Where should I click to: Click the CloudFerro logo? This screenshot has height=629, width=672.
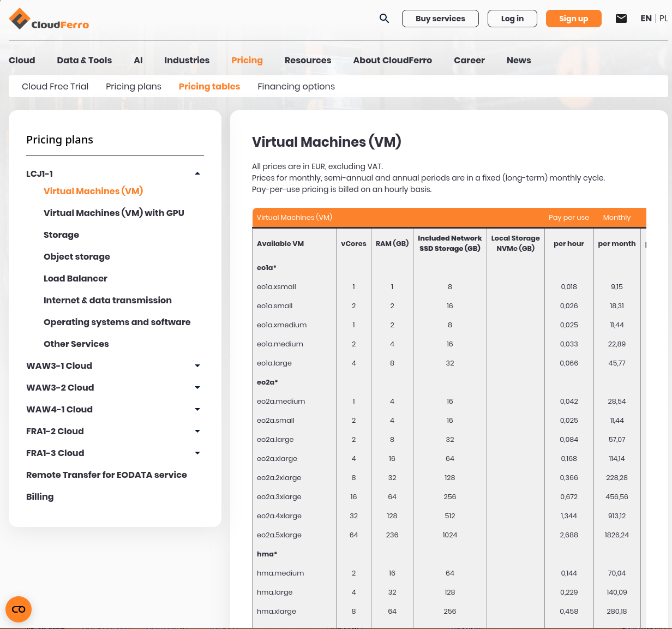pyautogui.click(x=49, y=19)
